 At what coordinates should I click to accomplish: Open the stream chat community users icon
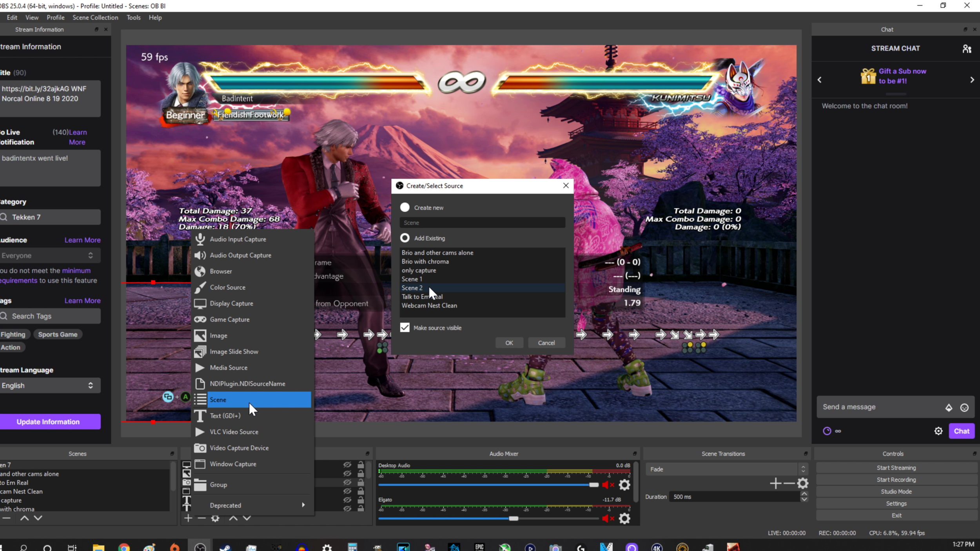pyautogui.click(x=967, y=49)
